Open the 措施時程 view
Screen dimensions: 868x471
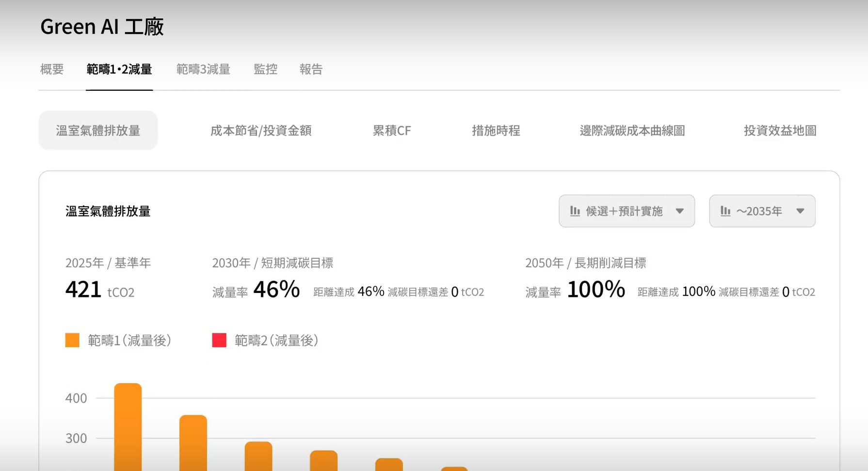coord(496,130)
